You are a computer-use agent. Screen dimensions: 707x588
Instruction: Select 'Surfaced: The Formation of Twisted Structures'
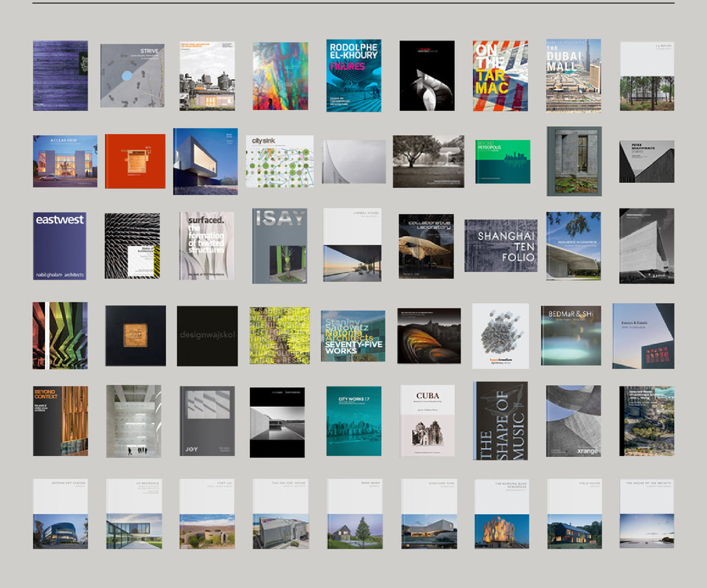tap(206, 246)
